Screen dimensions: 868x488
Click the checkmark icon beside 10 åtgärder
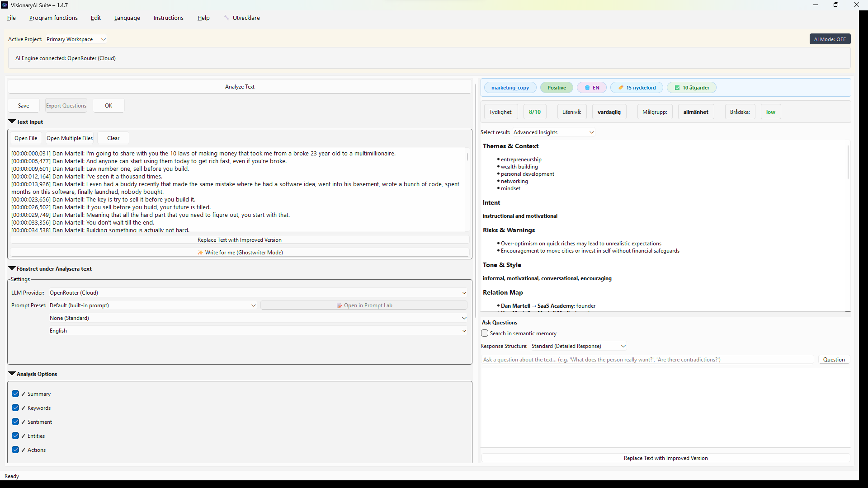click(x=677, y=88)
